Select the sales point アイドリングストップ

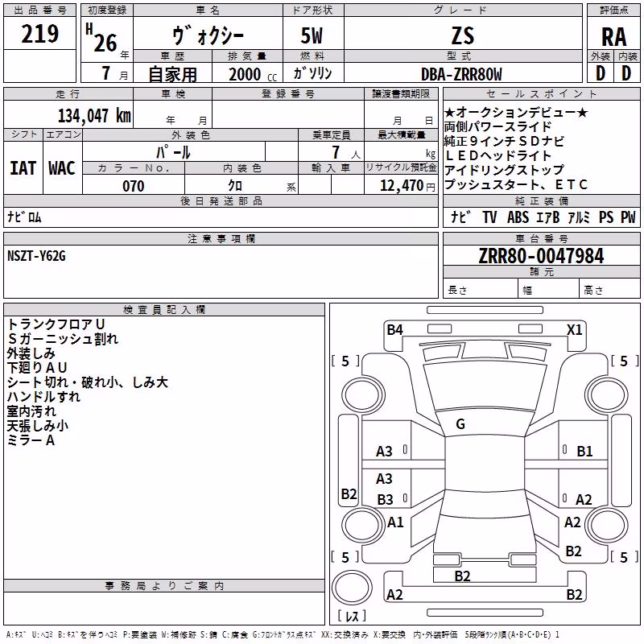pos(505,170)
